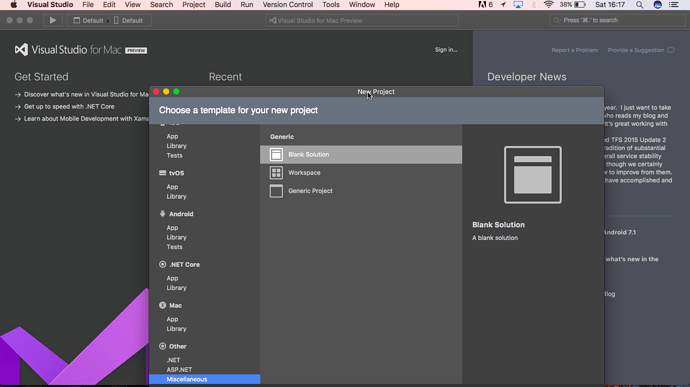Choose the Generic Project template icon
This screenshot has width=690, height=387.
(276, 191)
